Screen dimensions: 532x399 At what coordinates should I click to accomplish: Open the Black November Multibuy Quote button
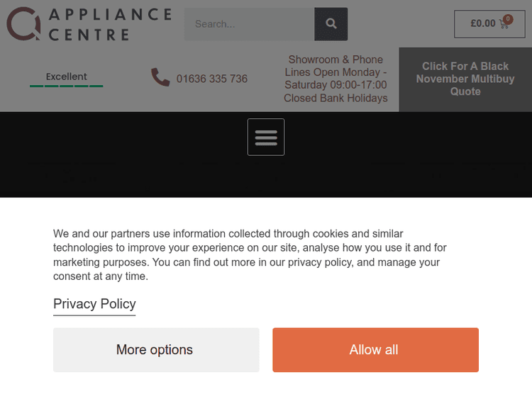(x=465, y=79)
